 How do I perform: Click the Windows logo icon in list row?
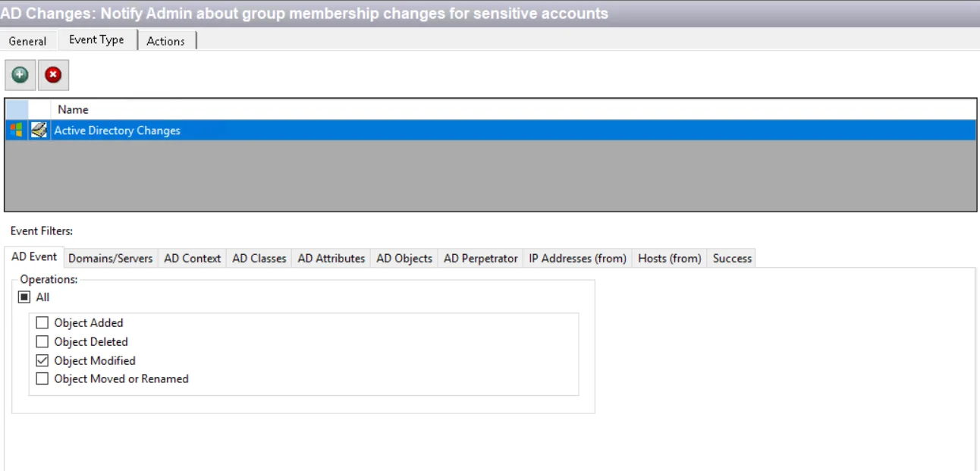tap(16, 130)
